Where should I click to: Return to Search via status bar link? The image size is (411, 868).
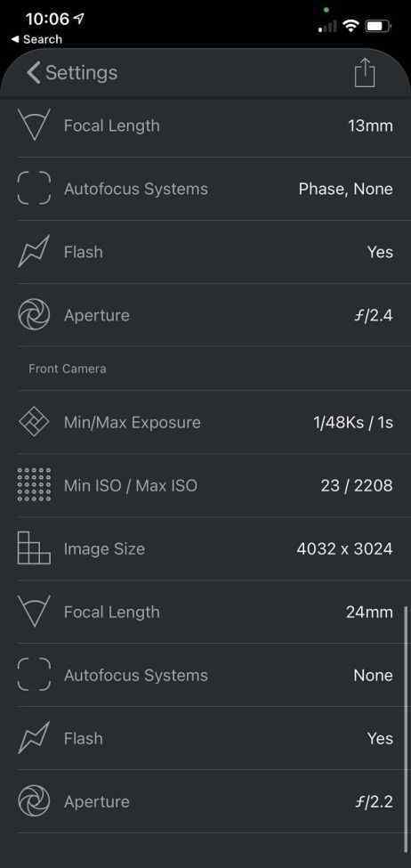coord(37,39)
